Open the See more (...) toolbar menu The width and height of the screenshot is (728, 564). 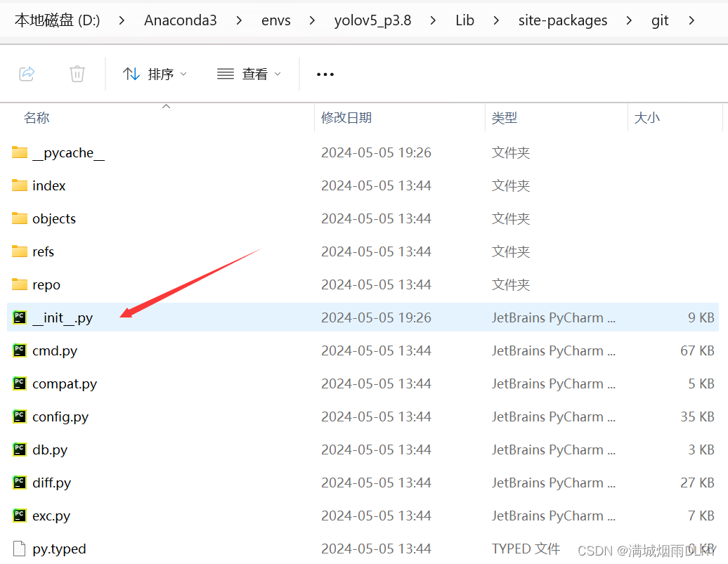tap(325, 73)
